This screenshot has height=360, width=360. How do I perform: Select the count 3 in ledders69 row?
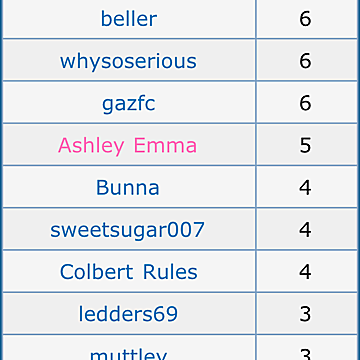coord(305,314)
